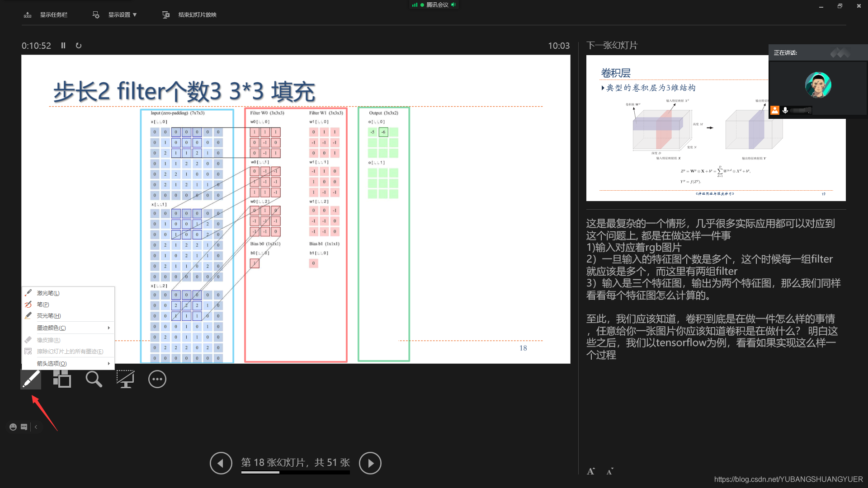This screenshot has height=488, width=868.
Task: Click the slide progress bar under counter
Action: pos(295,473)
